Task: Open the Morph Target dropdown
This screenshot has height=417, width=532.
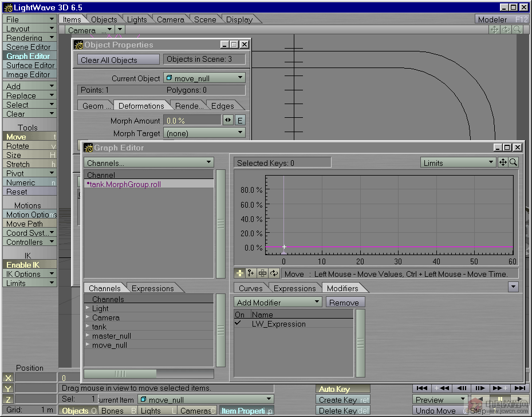Action: pos(204,133)
